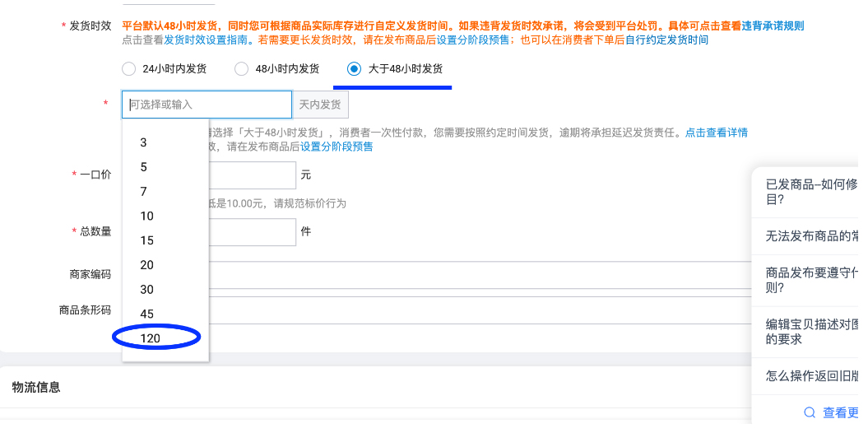Image resolution: width=868 pixels, height=433 pixels.
Task: Select 30 from the shipping days options
Action: (147, 290)
